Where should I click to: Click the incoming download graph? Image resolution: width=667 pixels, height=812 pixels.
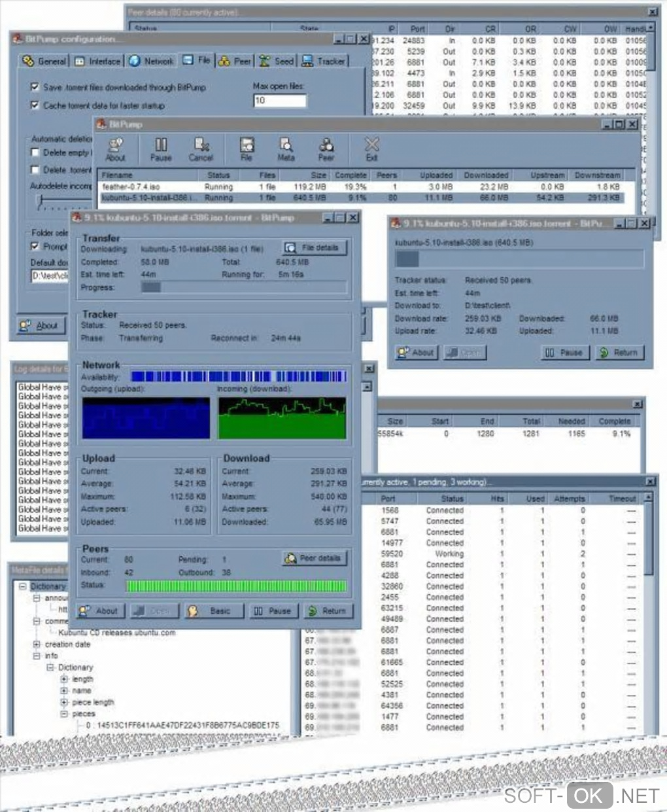click(282, 418)
